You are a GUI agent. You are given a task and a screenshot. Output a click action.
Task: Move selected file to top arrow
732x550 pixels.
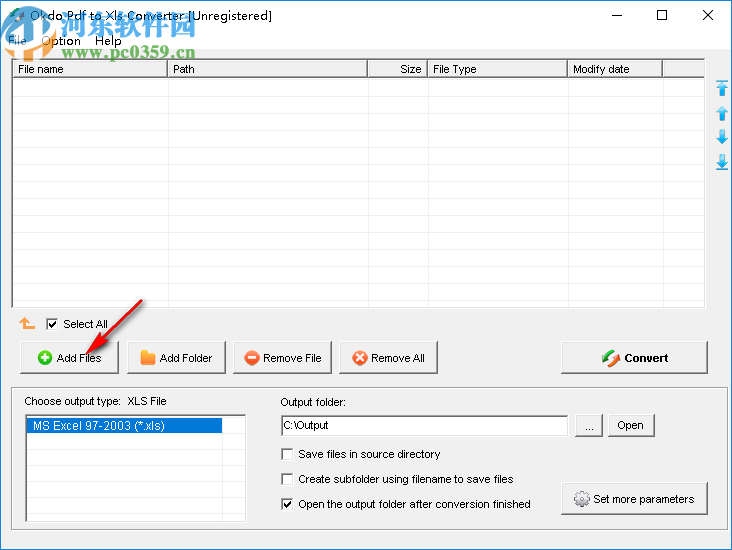(722, 88)
